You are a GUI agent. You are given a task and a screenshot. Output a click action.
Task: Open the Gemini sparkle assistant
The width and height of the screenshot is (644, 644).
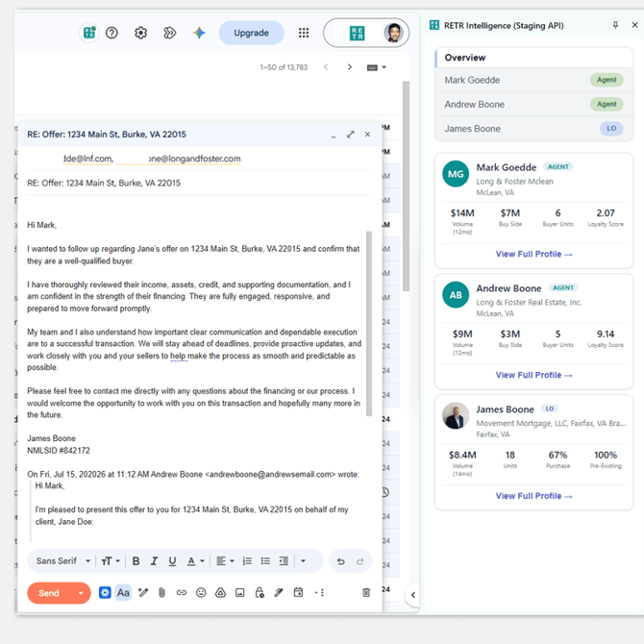click(199, 33)
